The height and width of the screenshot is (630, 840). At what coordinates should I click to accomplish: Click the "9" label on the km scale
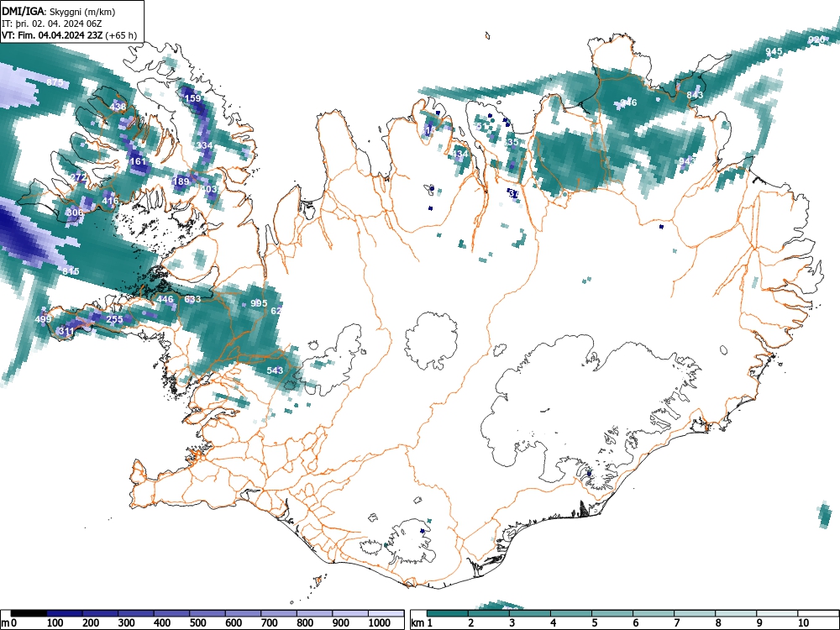pos(759,623)
